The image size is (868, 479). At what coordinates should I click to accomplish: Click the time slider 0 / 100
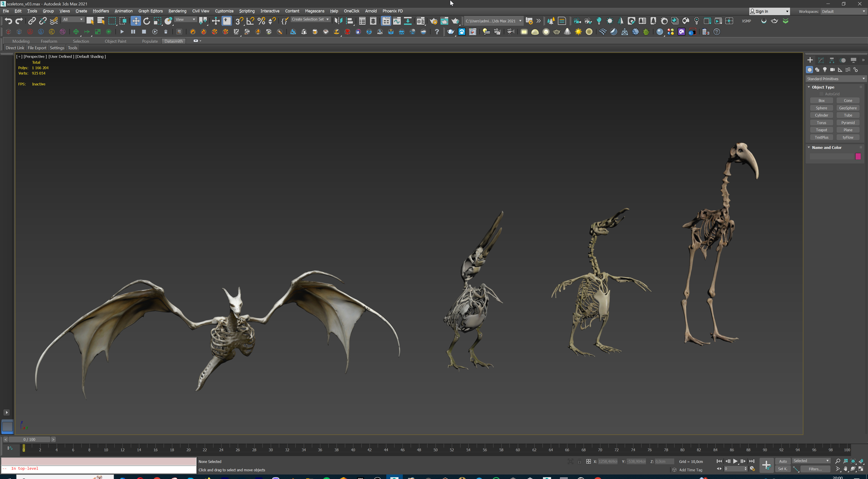[x=29, y=439]
